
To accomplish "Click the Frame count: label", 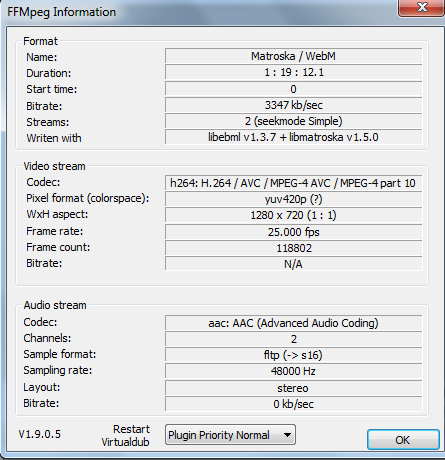I will (58, 247).
